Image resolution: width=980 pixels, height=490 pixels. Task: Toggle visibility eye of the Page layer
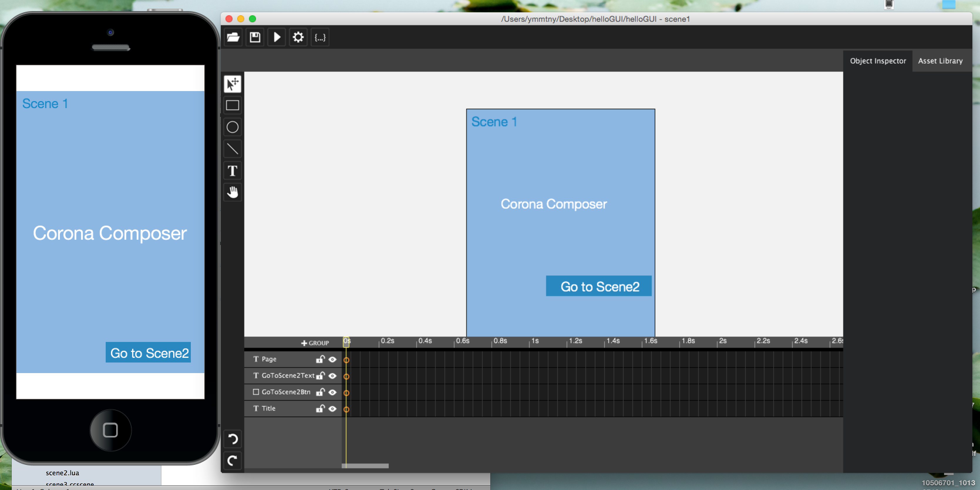pos(333,359)
